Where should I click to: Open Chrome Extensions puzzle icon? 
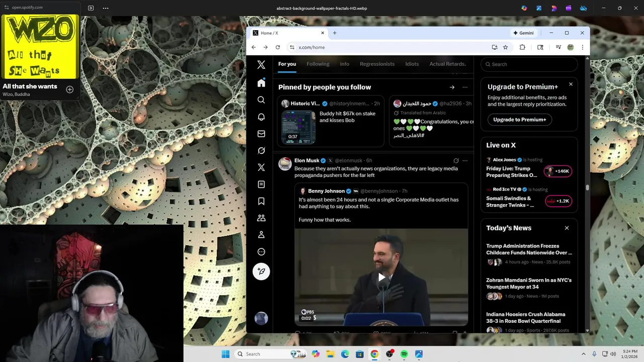pos(522,47)
